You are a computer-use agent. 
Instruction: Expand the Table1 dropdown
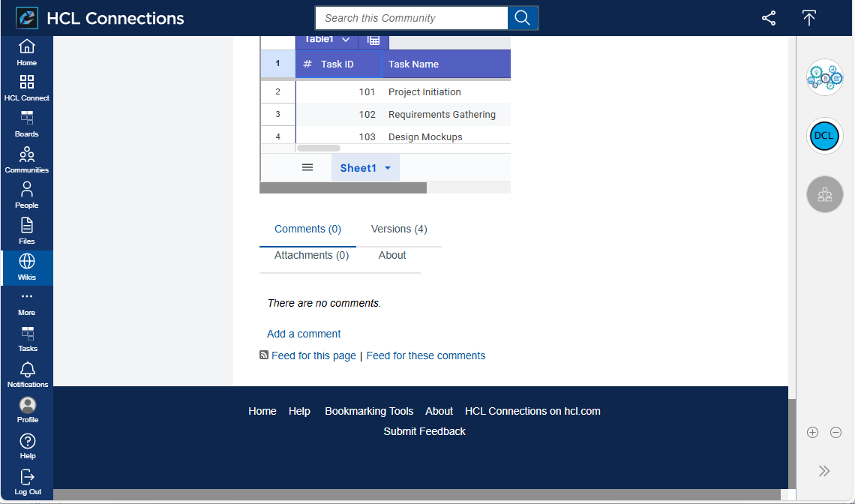(x=345, y=40)
